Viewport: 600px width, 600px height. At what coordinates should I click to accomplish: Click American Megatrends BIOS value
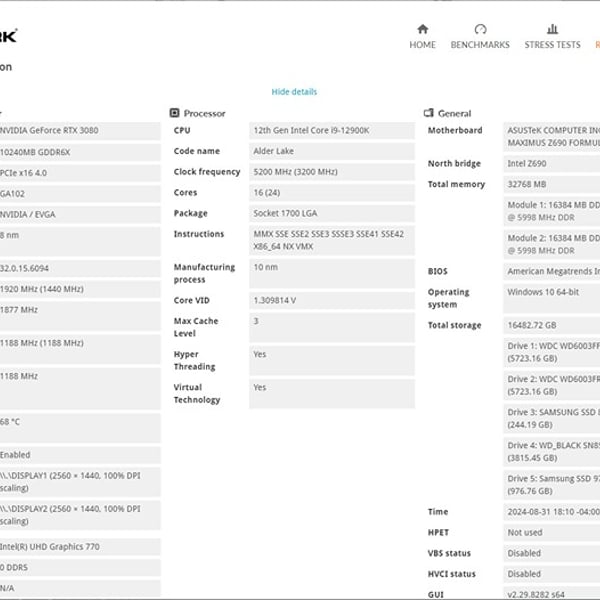coord(552,271)
